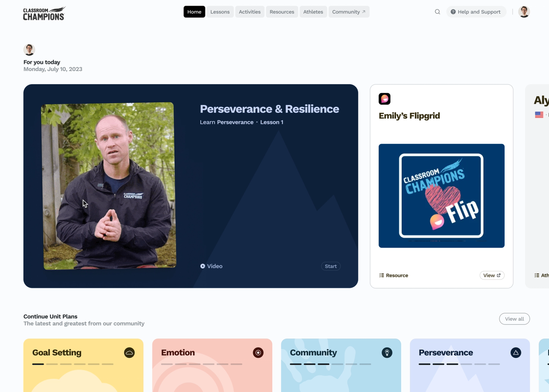Start the Perseverance & Resilience lesson
Image resolution: width=549 pixels, height=392 pixels.
click(x=331, y=266)
